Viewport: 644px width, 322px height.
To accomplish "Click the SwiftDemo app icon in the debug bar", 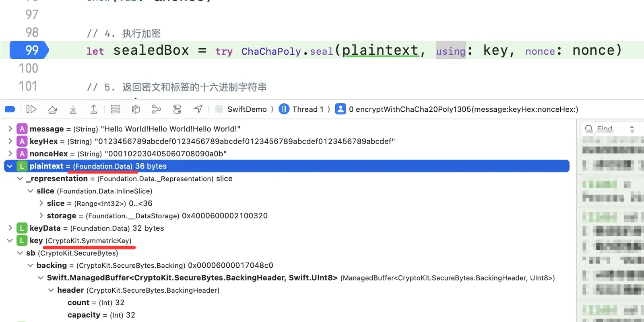I will 219,109.
